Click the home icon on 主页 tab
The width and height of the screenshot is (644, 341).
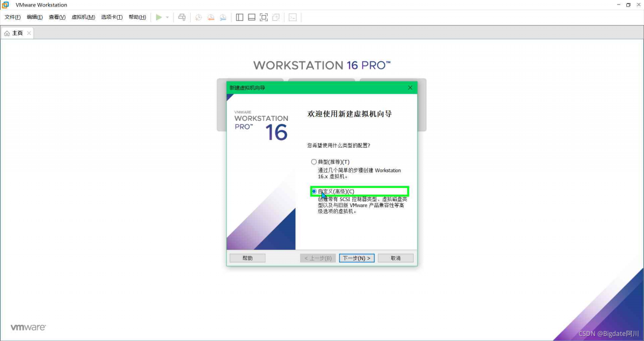coord(7,33)
